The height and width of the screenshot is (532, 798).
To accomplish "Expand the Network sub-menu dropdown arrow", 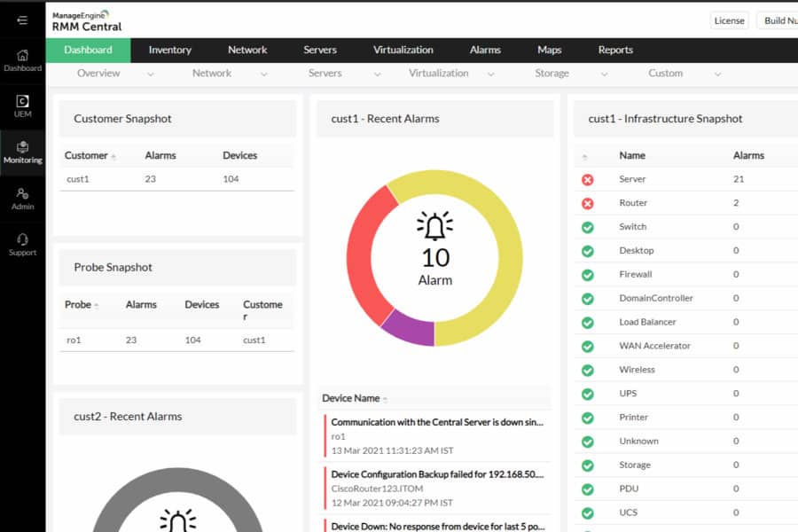I will coord(263,74).
